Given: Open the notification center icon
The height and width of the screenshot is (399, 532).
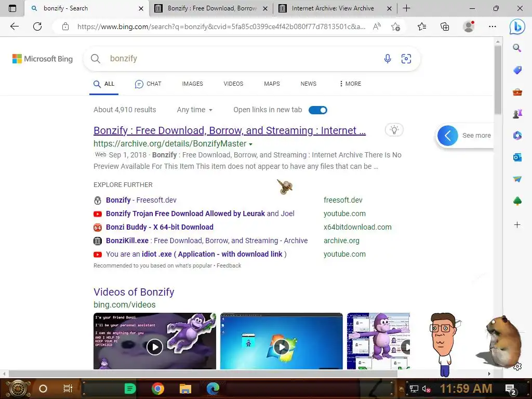Looking at the screenshot, I should pyautogui.click(x=511, y=389).
